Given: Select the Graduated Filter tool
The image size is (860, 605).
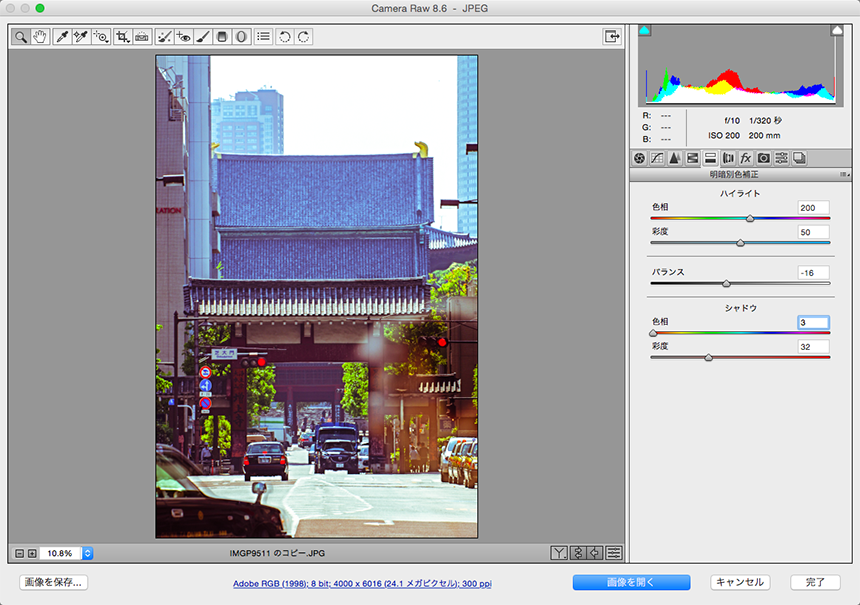Looking at the screenshot, I should 222,36.
